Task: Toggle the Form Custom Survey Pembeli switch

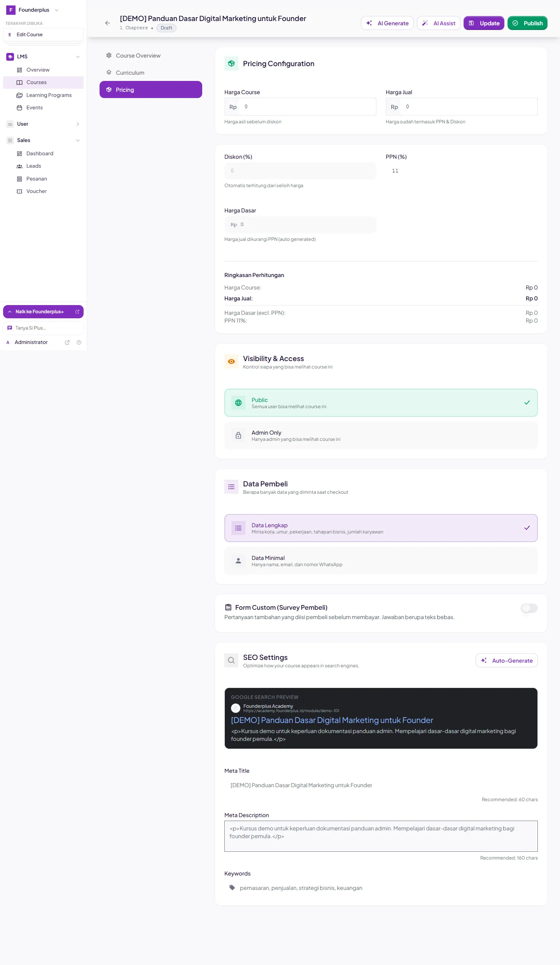Action: click(529, 608)
